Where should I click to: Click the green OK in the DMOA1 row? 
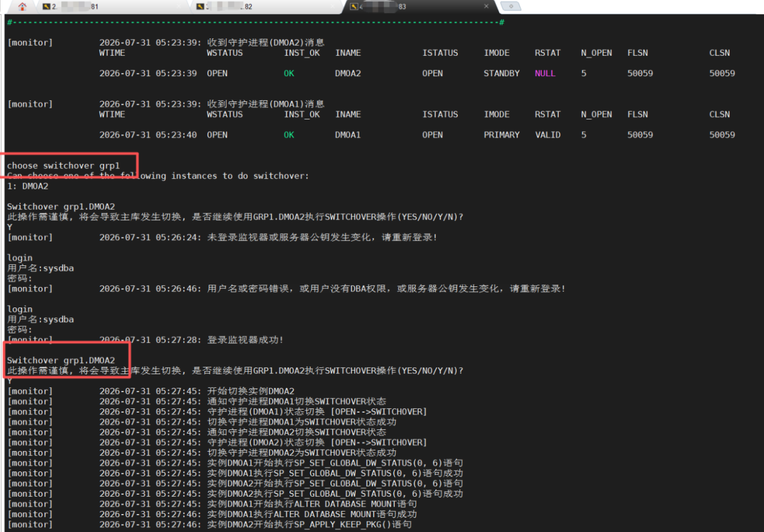(x=289, y=135)
